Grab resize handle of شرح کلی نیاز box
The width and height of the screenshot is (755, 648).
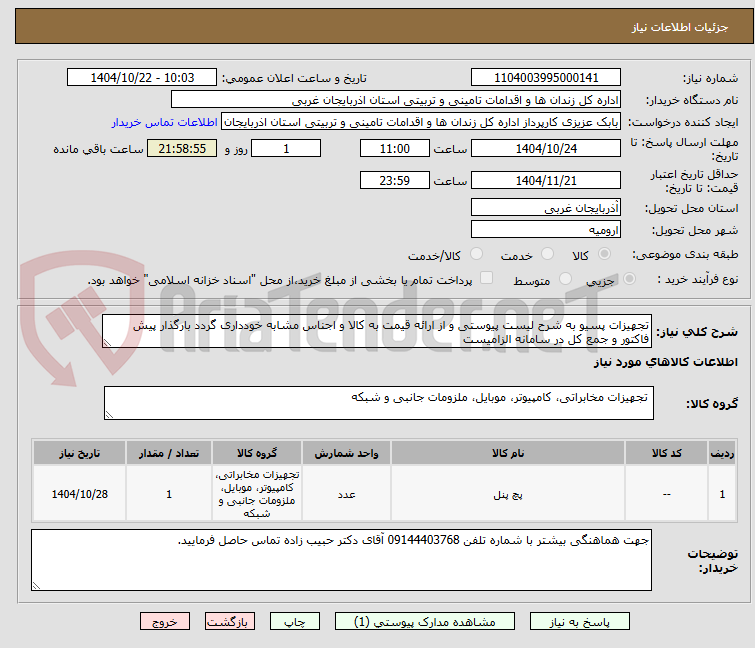click(107, 343)
